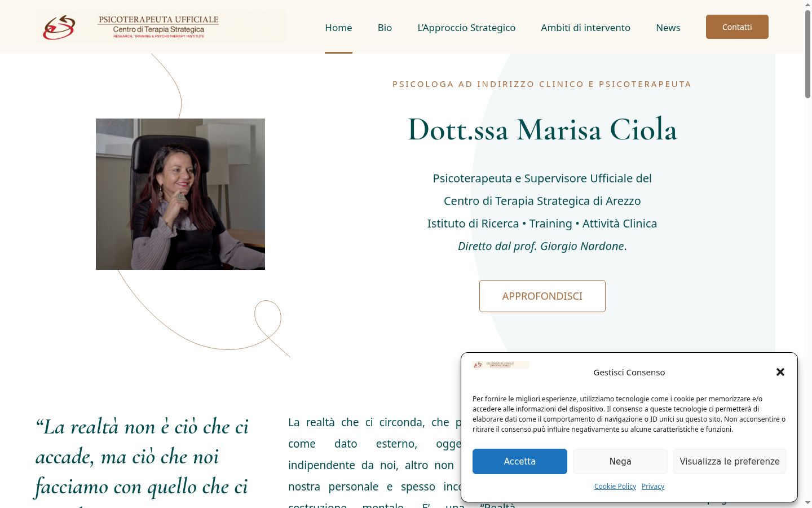Click the heading Dott.ssa Marisa Ciola
812x508 pixels.
[542, 130]
